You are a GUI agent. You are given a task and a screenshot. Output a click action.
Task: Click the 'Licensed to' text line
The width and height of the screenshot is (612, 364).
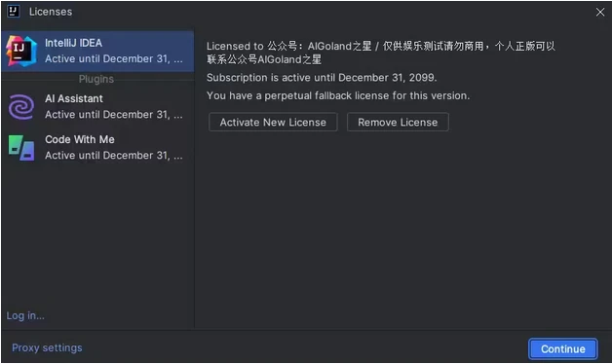(x=380, y=53)
